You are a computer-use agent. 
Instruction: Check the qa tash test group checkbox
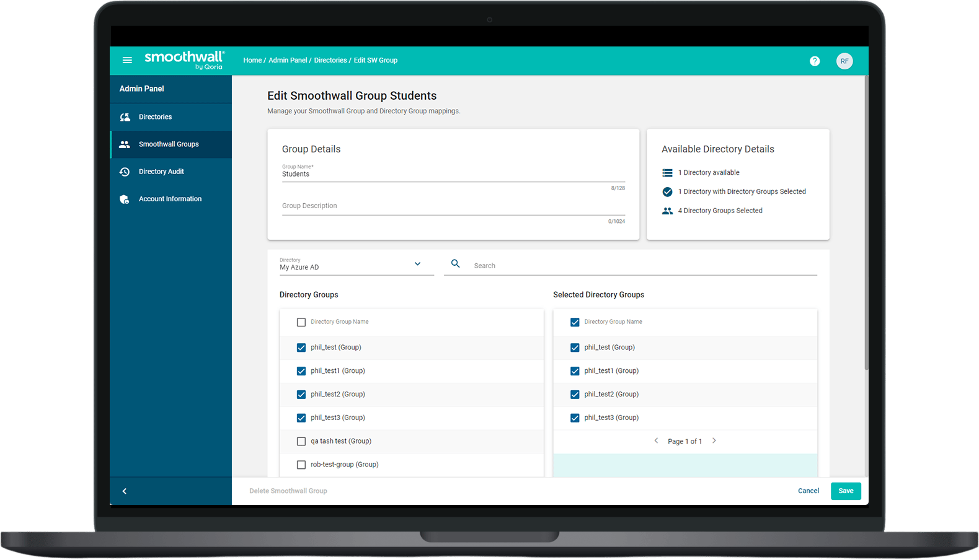pos(301,442)
